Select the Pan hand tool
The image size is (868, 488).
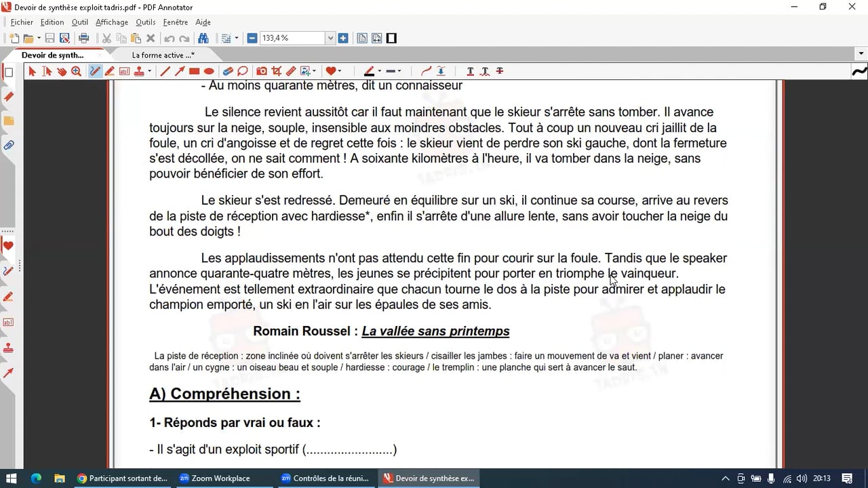point(62,71)
